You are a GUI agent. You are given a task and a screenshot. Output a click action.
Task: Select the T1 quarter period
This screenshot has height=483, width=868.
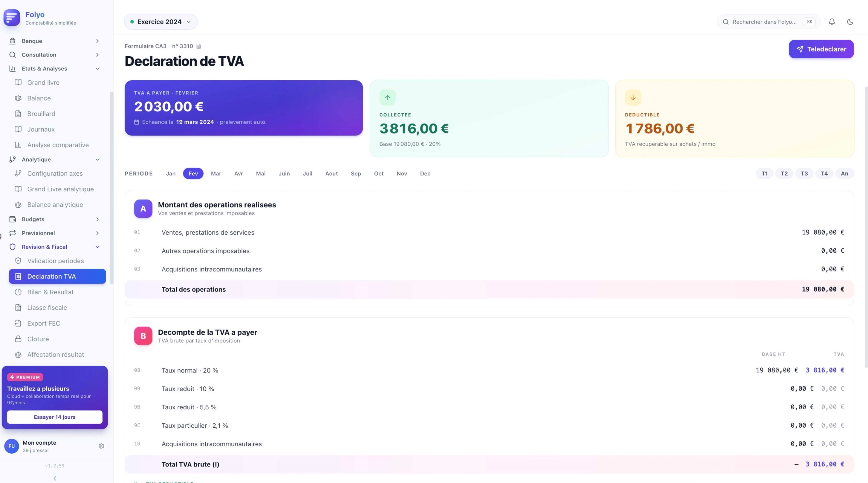(764, 174)
